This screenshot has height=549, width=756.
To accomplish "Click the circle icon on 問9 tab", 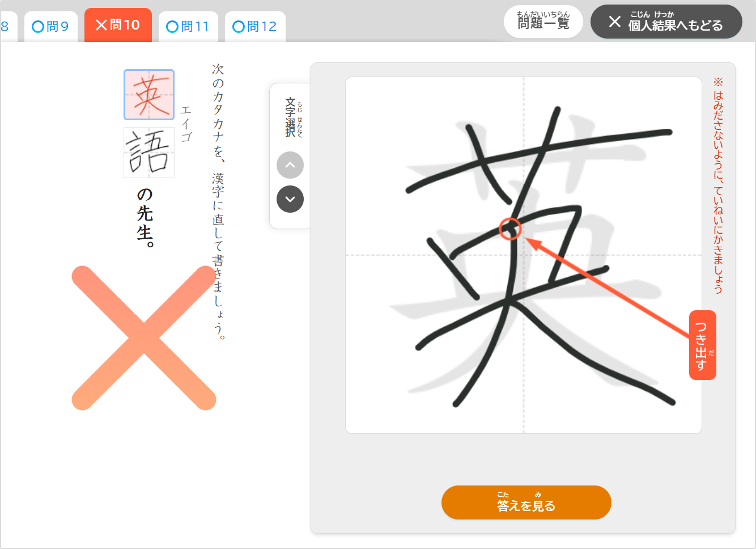I will [38, 27].
